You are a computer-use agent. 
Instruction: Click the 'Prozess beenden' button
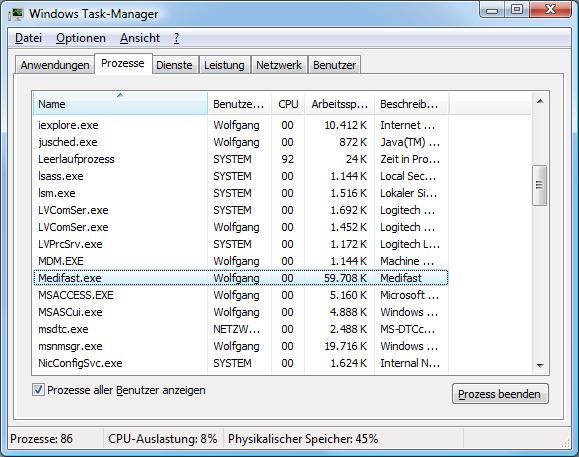[x=500, y=394]
